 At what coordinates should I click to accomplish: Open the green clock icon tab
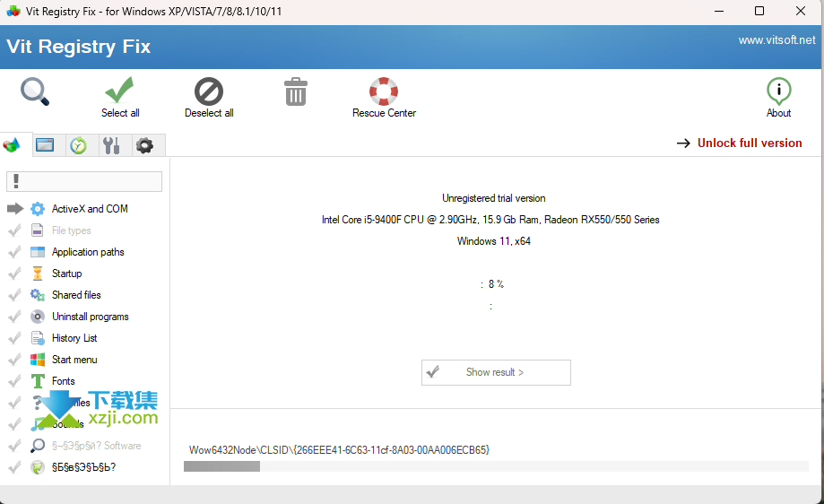click(x=78, y=145)
